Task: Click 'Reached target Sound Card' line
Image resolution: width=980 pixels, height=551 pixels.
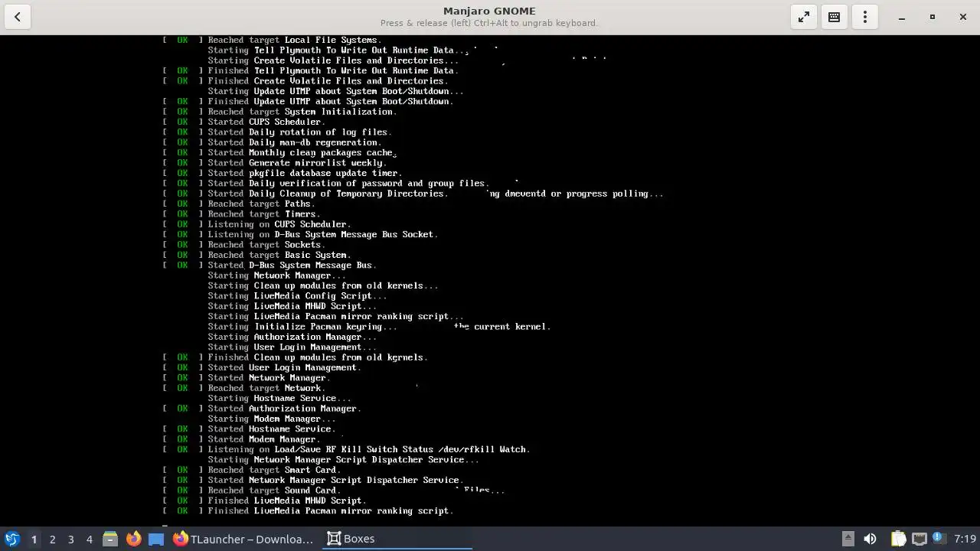Action: (x=251, y=491)
